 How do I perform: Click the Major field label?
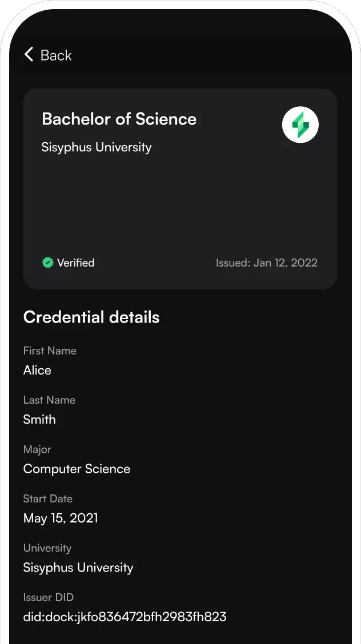[38, 449]
